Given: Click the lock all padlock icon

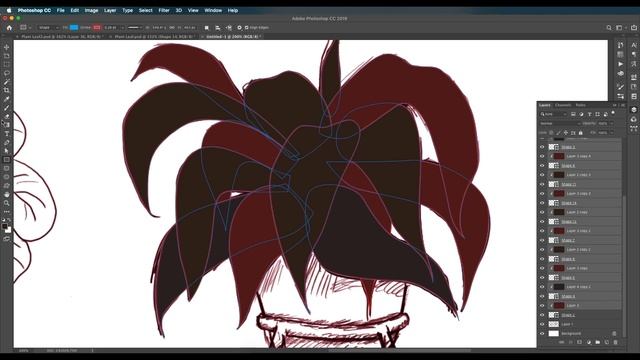Looking at the screenshot, I should coord(580,133).
